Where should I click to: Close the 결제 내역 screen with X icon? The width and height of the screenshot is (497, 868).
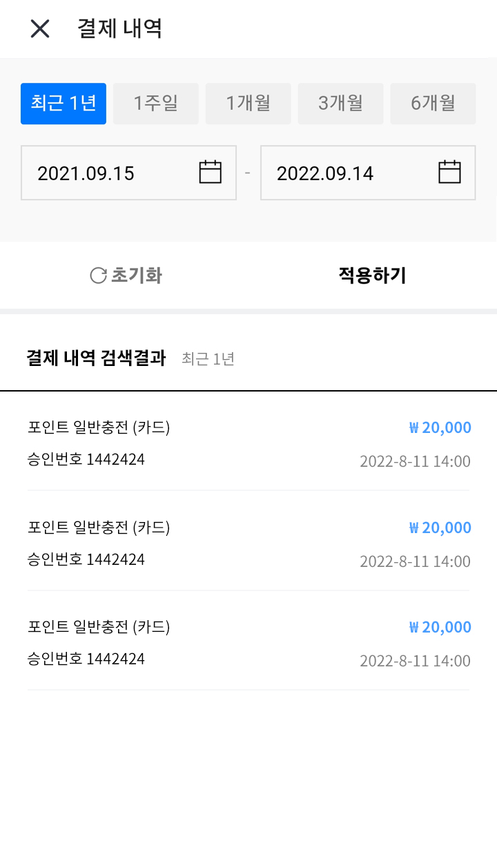[x=40, y=29]
